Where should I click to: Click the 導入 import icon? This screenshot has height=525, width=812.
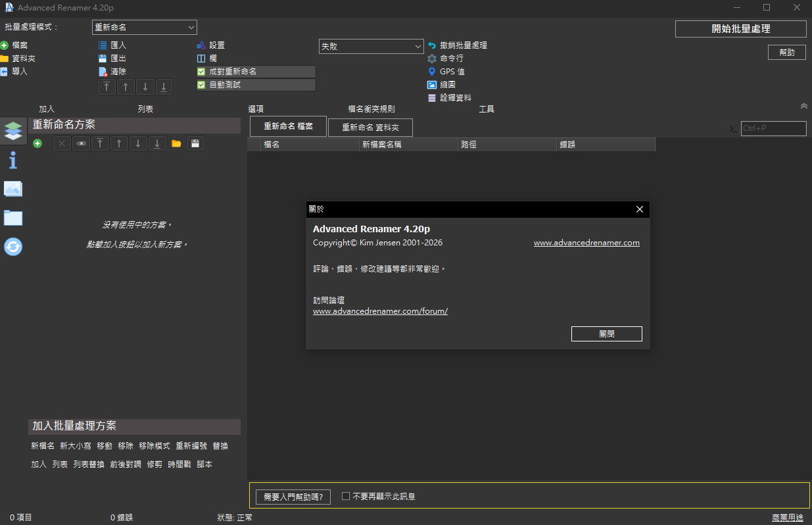(4, 72)
